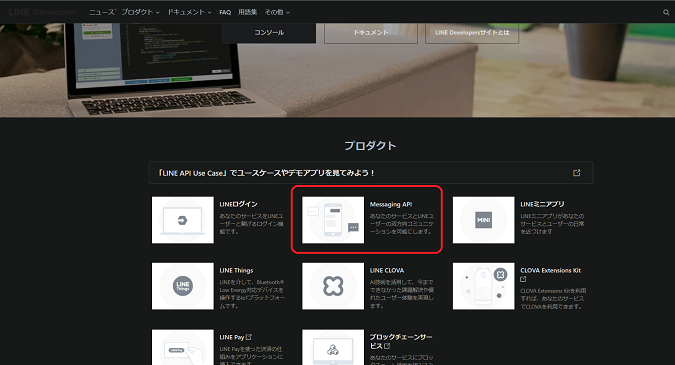Click external link icon beside LINE Pay

click(x=249, y=337)
